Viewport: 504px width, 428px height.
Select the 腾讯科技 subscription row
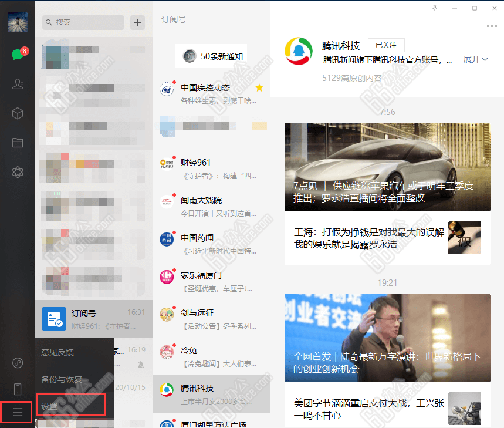[x=211, y=393]
